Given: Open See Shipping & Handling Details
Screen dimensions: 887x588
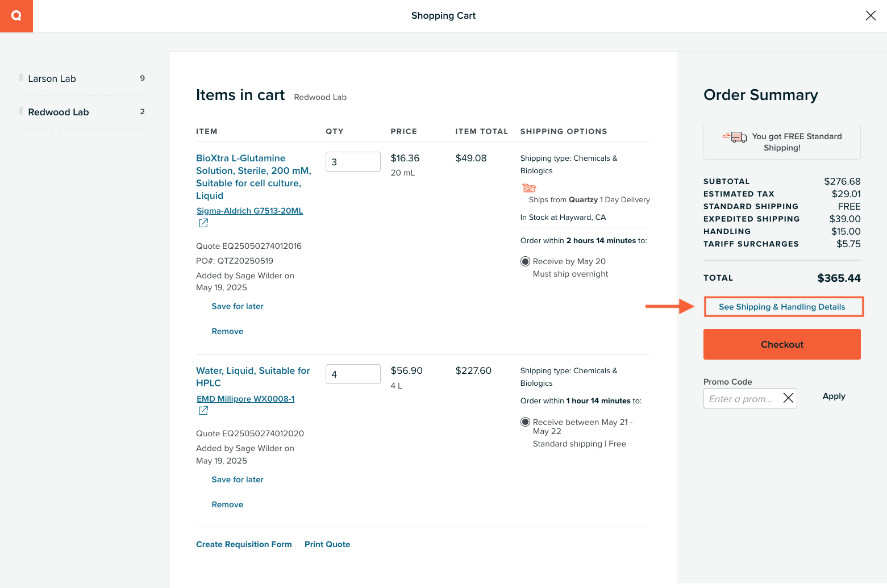Looking at the screenshot, I should [x=782, y=307].
